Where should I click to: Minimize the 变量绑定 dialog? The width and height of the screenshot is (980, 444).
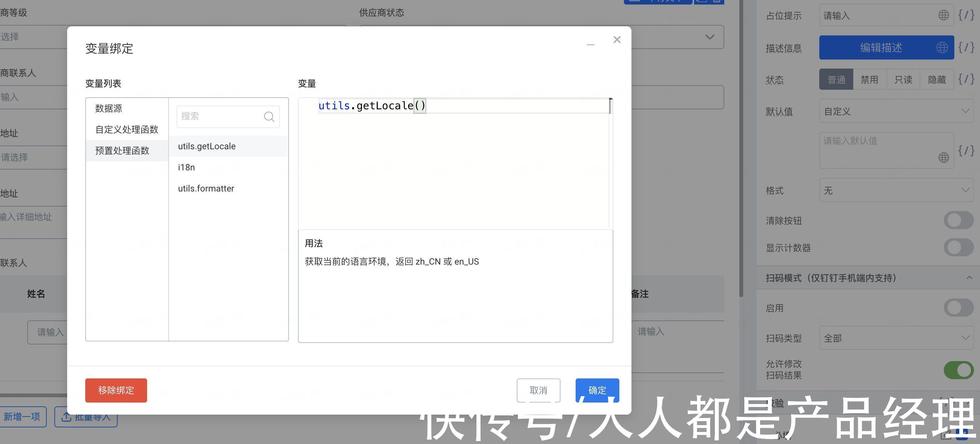click(590, 45)
